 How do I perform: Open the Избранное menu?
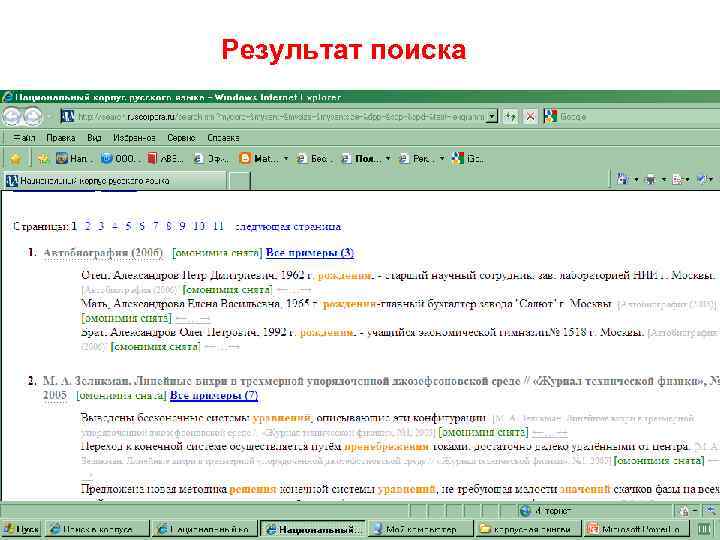click(134, 138)
